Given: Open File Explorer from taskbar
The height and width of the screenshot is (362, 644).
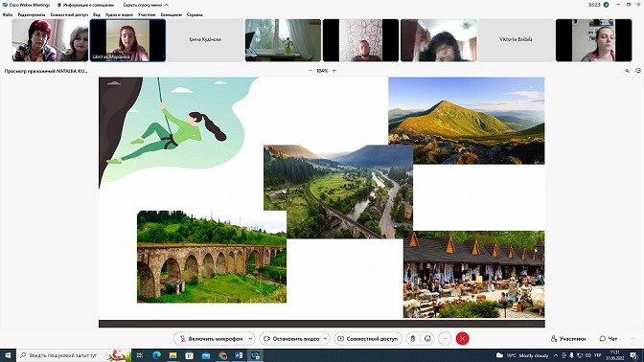Looking at the screenshot, I should (x=172, y=355).
